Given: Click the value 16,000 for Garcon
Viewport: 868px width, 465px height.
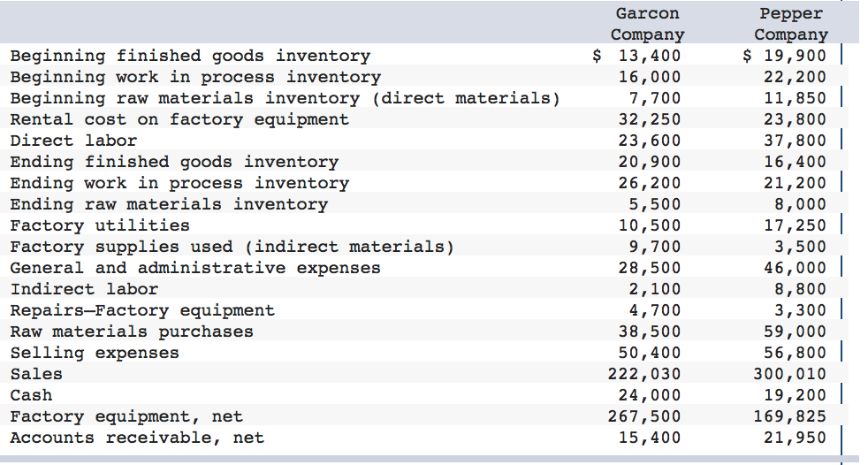Looking at the screenshot, I should (650, 77).
